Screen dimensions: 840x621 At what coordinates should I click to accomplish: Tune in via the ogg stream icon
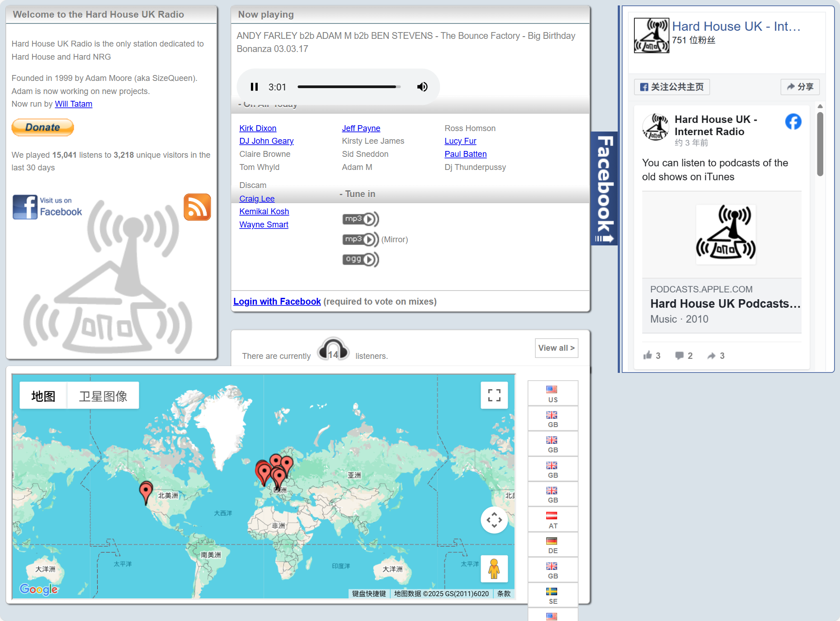(360, 259)
